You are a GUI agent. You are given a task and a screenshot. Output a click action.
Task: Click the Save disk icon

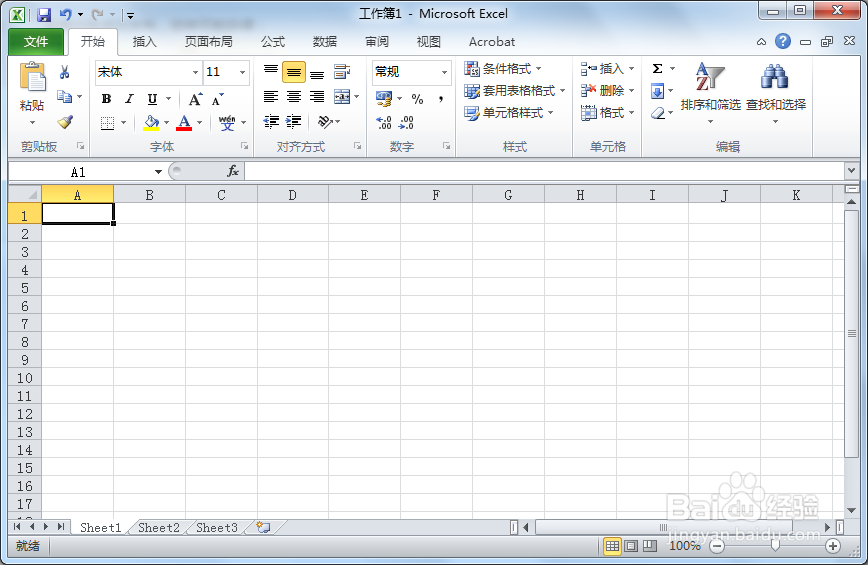click(x=44, y=15)
